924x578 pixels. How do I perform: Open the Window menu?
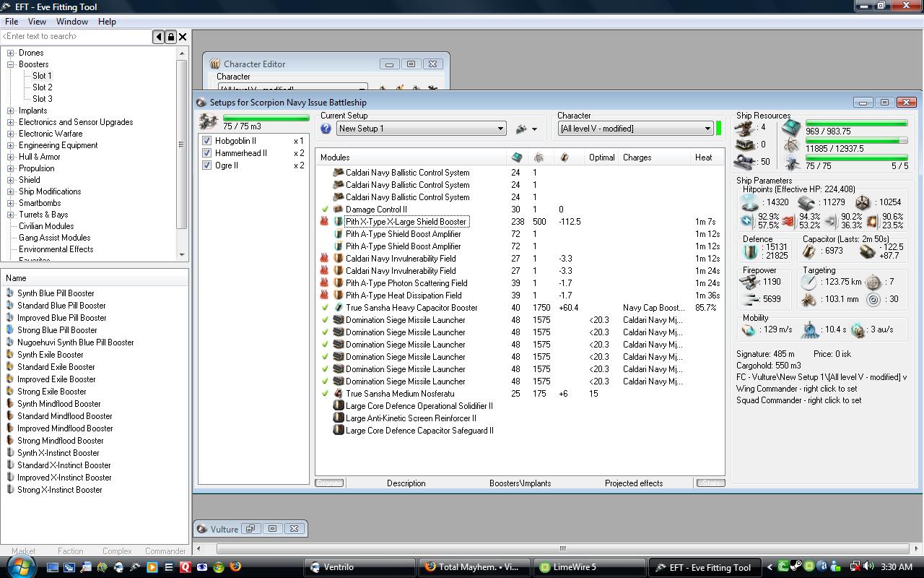[x=72, y=22]
